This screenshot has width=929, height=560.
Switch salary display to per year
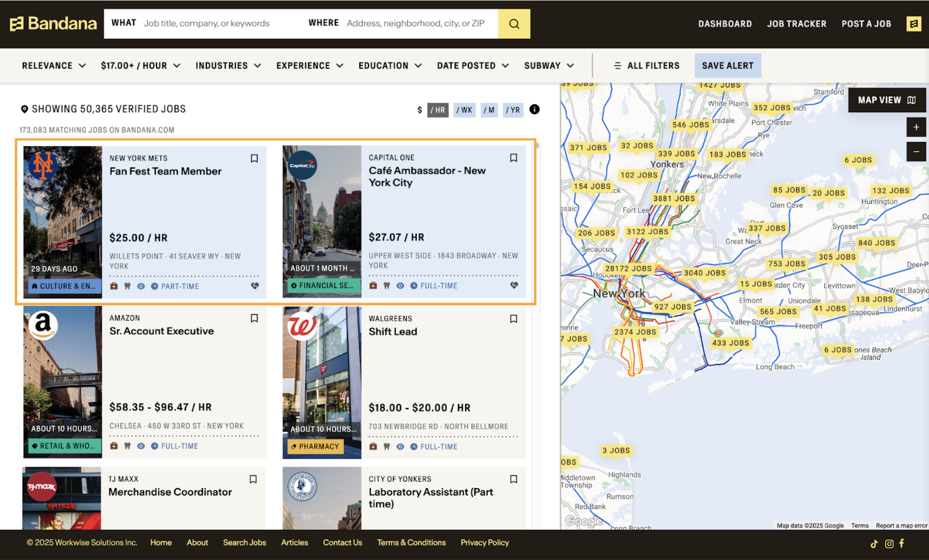tap(513, 110)
